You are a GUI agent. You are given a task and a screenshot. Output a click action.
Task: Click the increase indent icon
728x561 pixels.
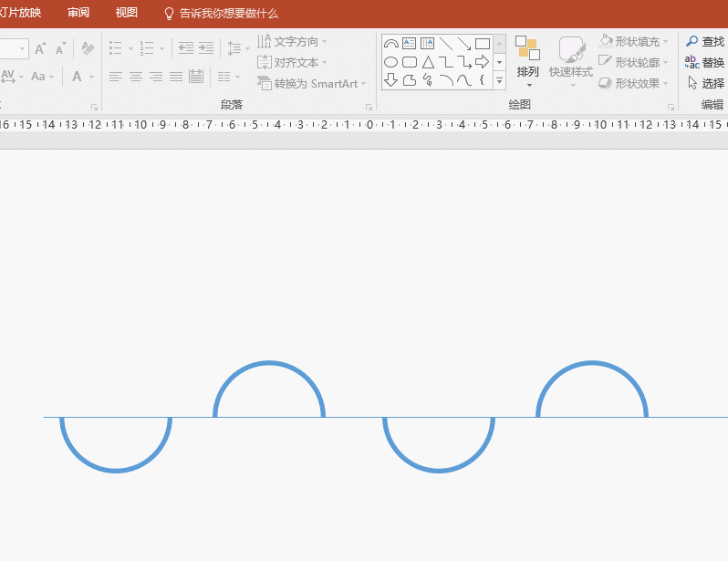coord(206,47)
